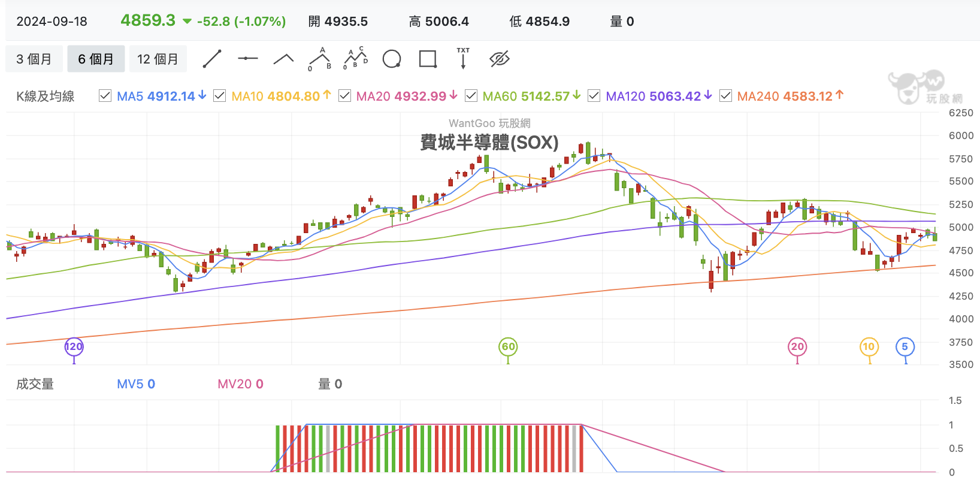Click the MV5 0 volume indicator

(136, 384)
